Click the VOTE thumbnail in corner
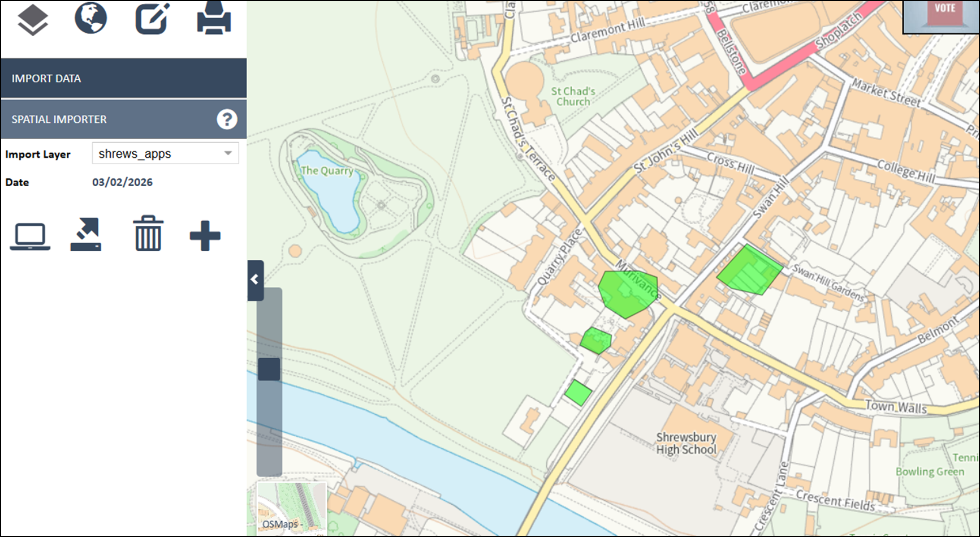Viewport: 980px width, 537px height. click(941, 16)
